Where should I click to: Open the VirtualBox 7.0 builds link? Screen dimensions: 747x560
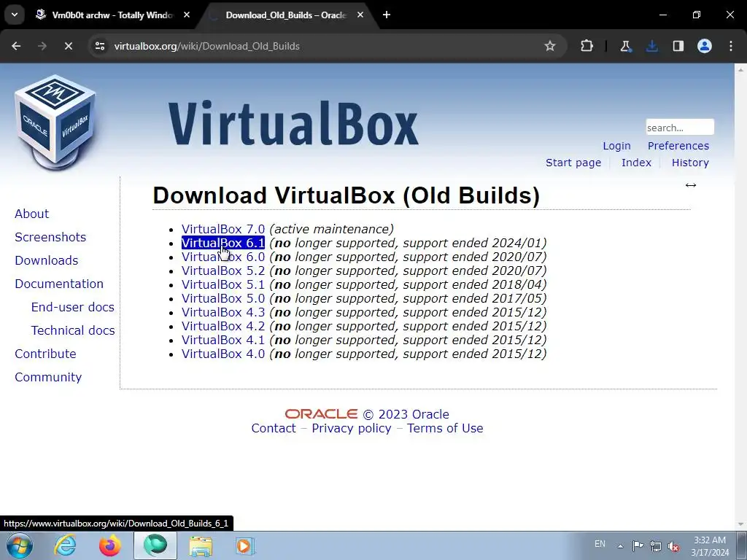coord(223,229)
